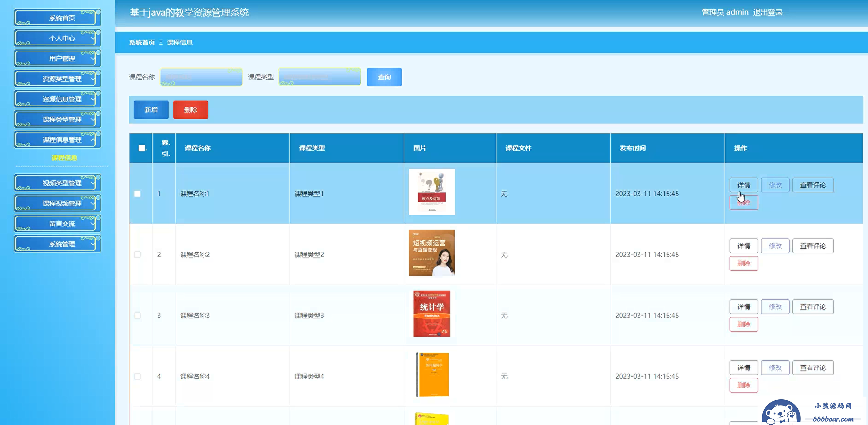Image resolution: width=868 pixels, height=425 pixels.
Task: Click 系统首页 breadcrumb link
Action: pyautogui.click(x=142, y=43)
